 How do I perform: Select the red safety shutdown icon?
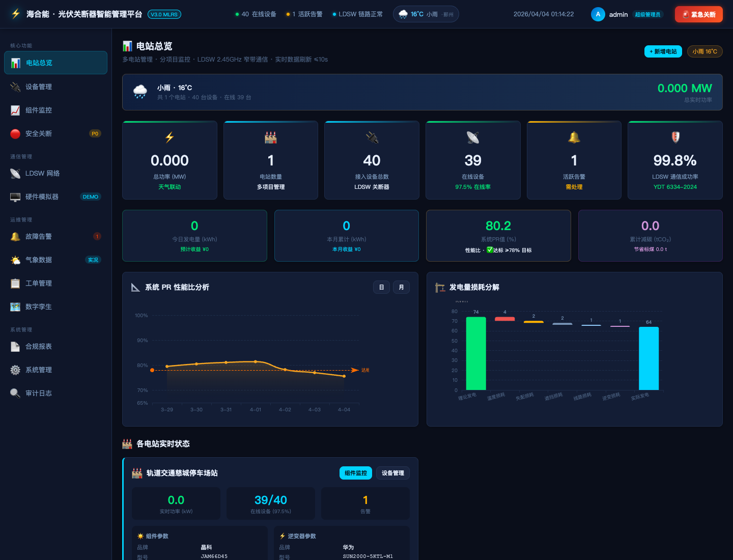(x=15, y=134)
